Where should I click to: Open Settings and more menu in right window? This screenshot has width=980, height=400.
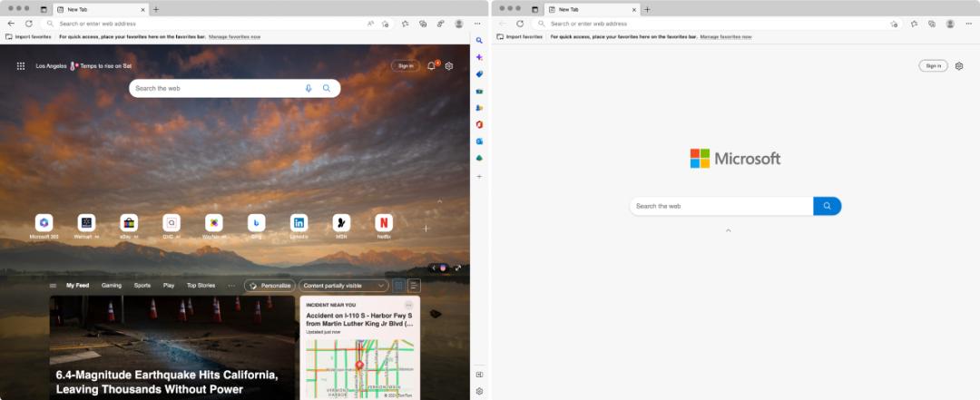tap(969, 24)
